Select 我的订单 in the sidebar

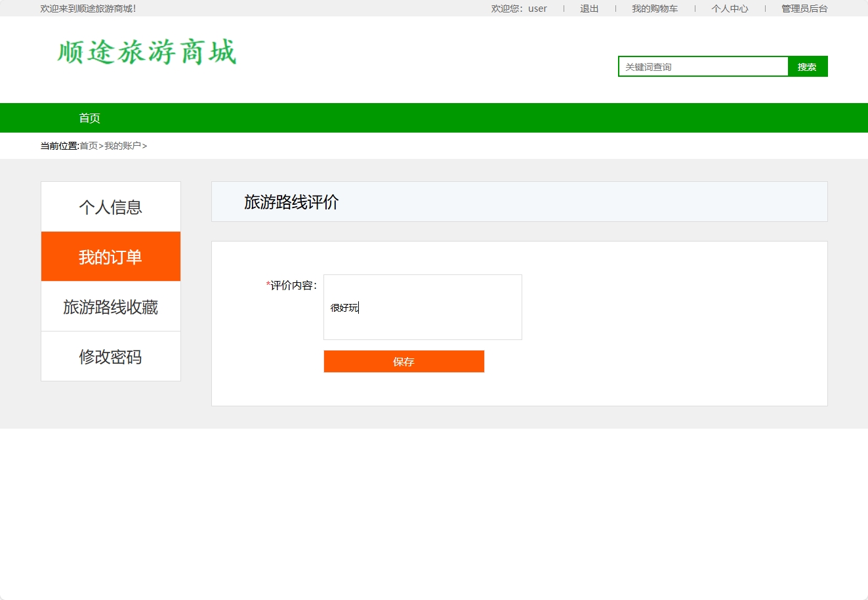point(110,257)
